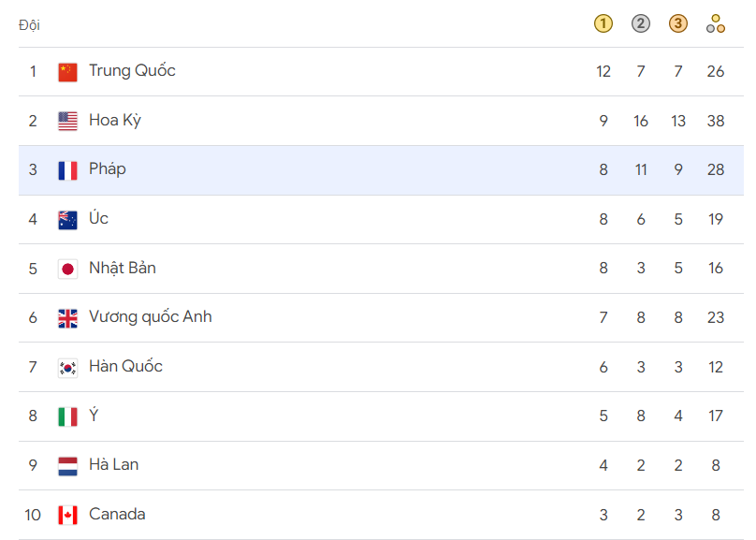Click the South Korea flag icon
The height and width of the screenshot is (540, 756).
(x=67, y=368)
